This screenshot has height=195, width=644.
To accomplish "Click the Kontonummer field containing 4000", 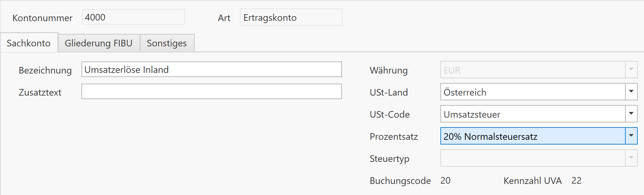I will [133, 17].
